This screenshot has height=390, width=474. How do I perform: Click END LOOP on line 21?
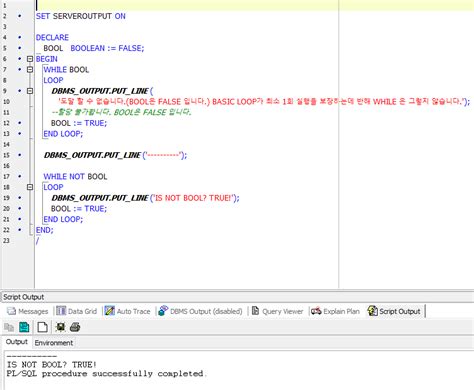tap(63, 219)
